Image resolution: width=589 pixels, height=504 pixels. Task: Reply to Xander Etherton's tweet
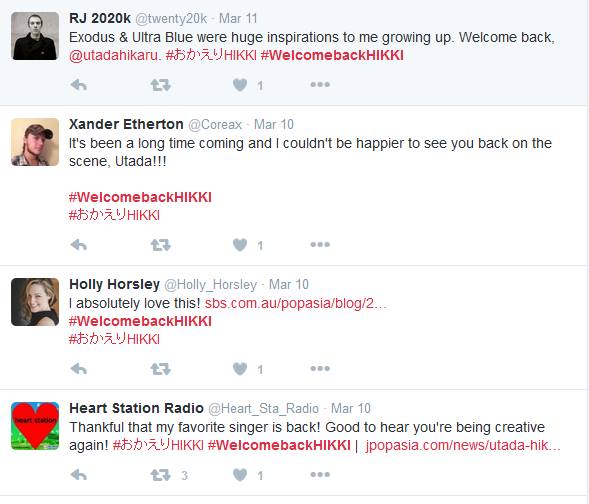coord(79,245)
